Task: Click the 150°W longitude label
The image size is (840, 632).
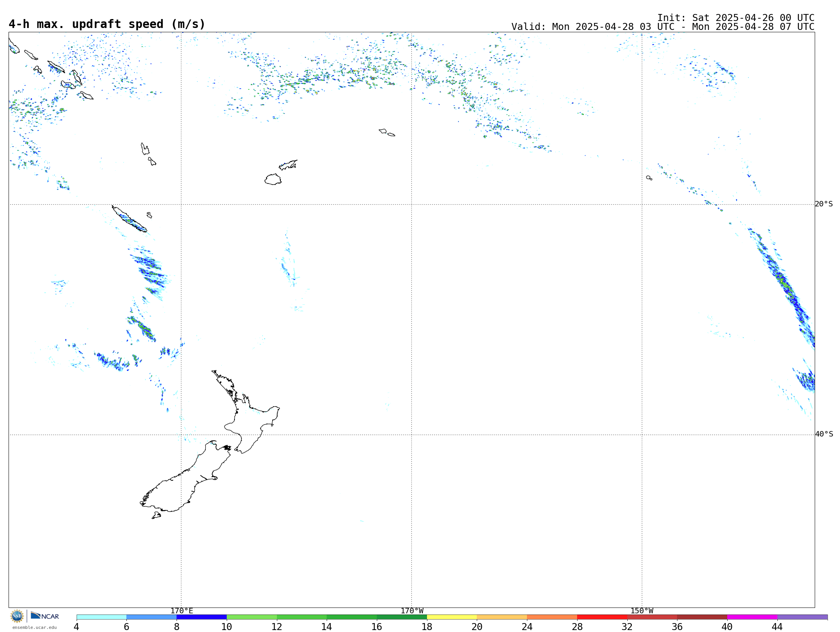Action: click(x=642, y=611)
